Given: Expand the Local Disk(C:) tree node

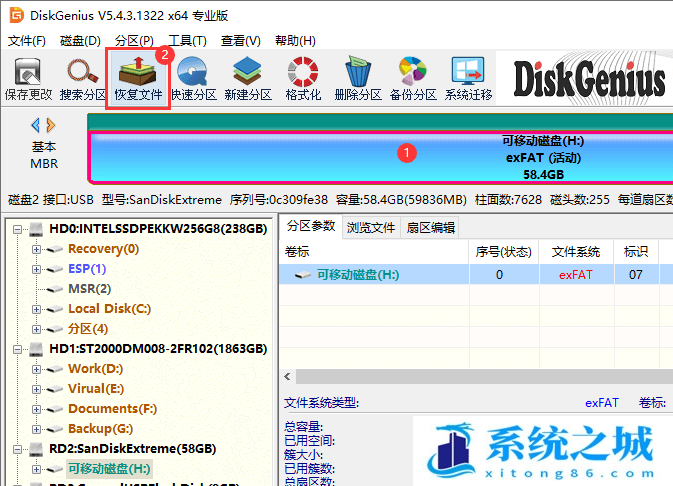Looking at the screenshot, I should [x=36, y=309].
